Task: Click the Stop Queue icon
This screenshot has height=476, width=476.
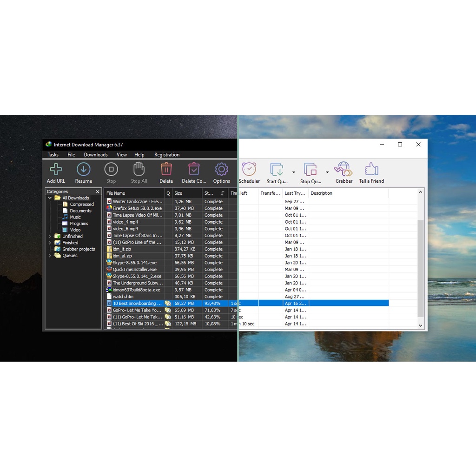Action: click(310, 169)
